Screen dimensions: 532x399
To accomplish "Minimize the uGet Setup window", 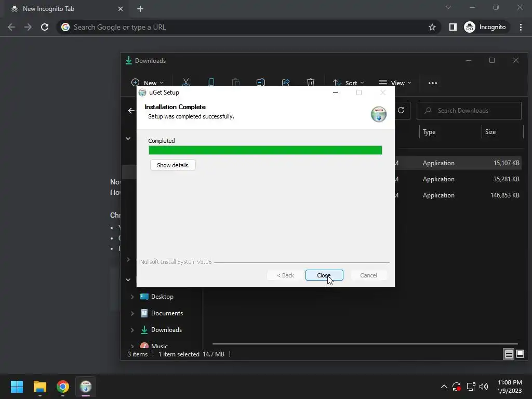I will tap(336, 92).
